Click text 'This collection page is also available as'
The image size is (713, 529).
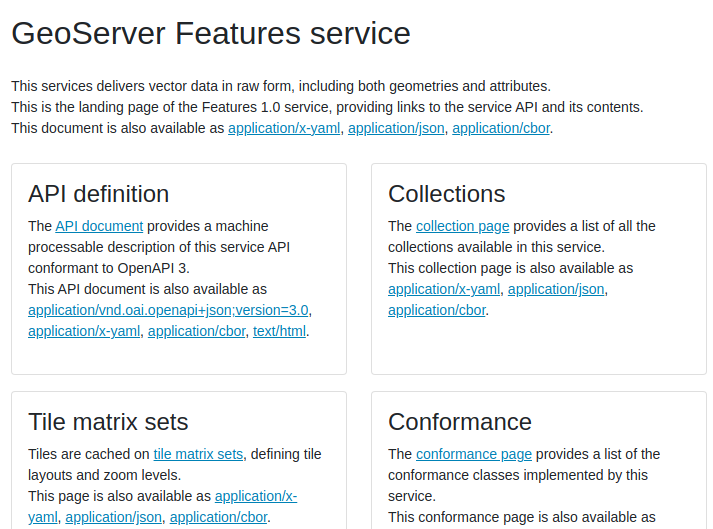pos(511,268)
